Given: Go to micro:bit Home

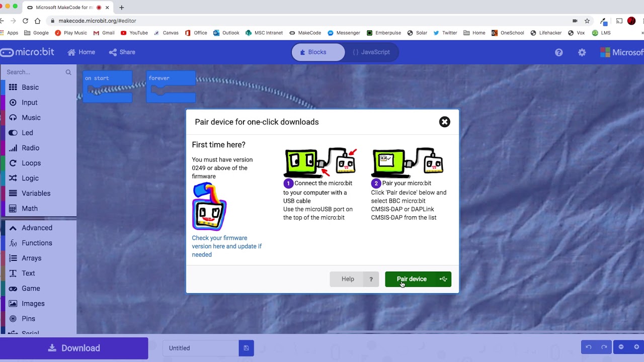Looking at the screenshot, I should click(82, 52).
